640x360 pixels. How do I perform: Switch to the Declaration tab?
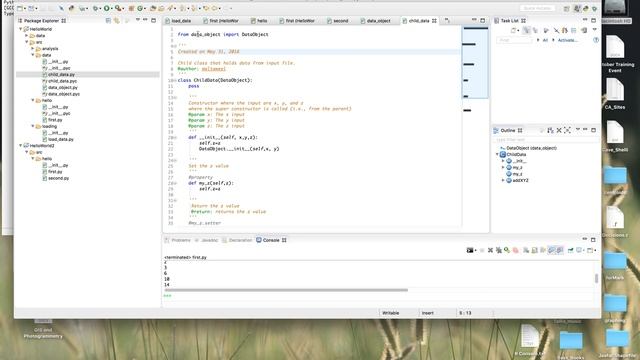tap(237, 240)
